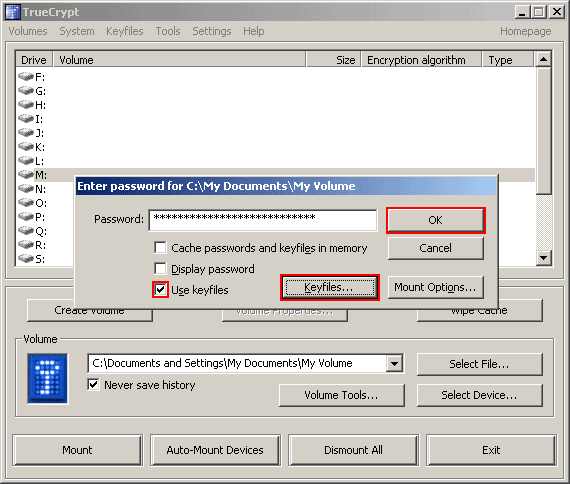This screenshot has height=484, width=570.
Task: Open the System menu
Action: tap(77, 31)
